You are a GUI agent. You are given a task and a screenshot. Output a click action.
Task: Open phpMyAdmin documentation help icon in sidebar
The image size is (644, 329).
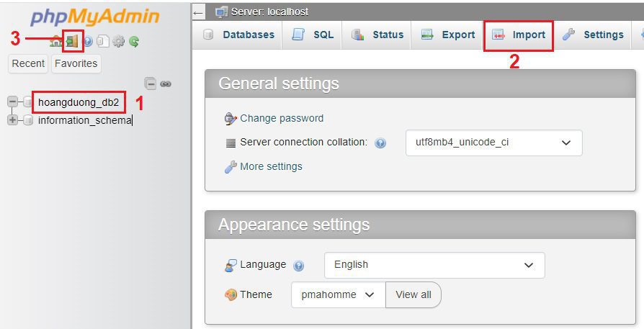(x=88, y=42)
